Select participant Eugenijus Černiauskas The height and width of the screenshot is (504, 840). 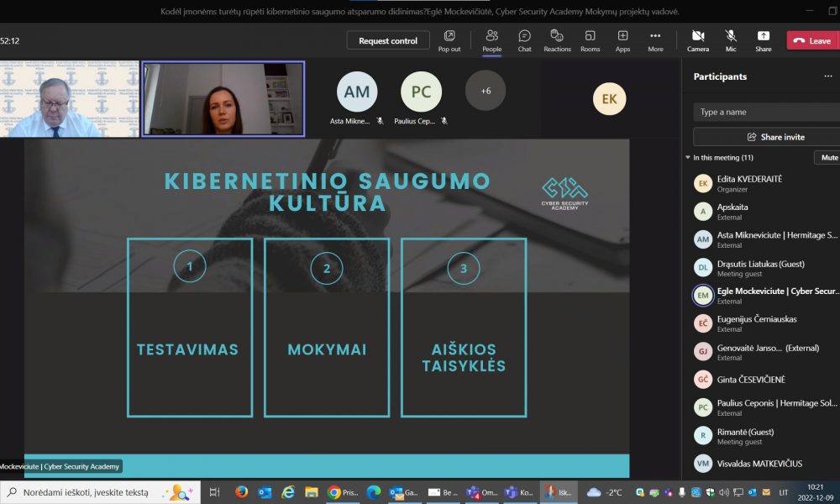coord(763,323)
